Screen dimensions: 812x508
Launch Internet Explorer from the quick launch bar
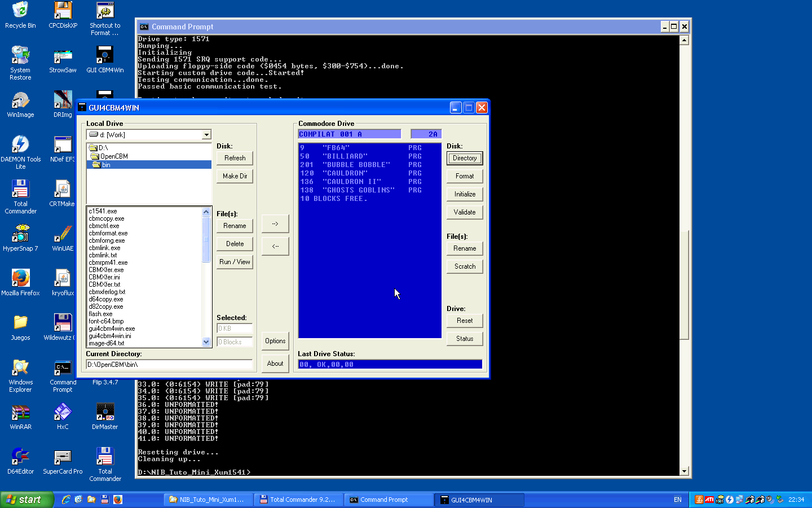(x=66, y=500)
